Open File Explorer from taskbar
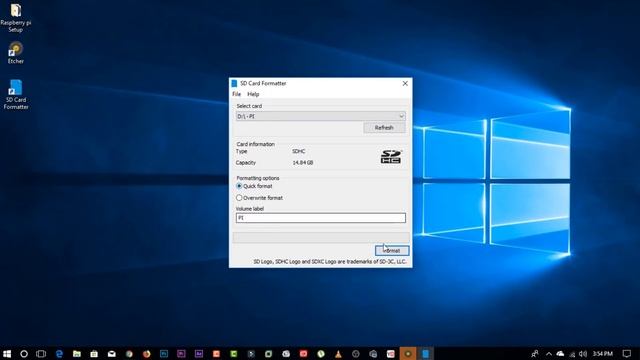This screenshot has height=360, width=640. (x=77, y=353)
